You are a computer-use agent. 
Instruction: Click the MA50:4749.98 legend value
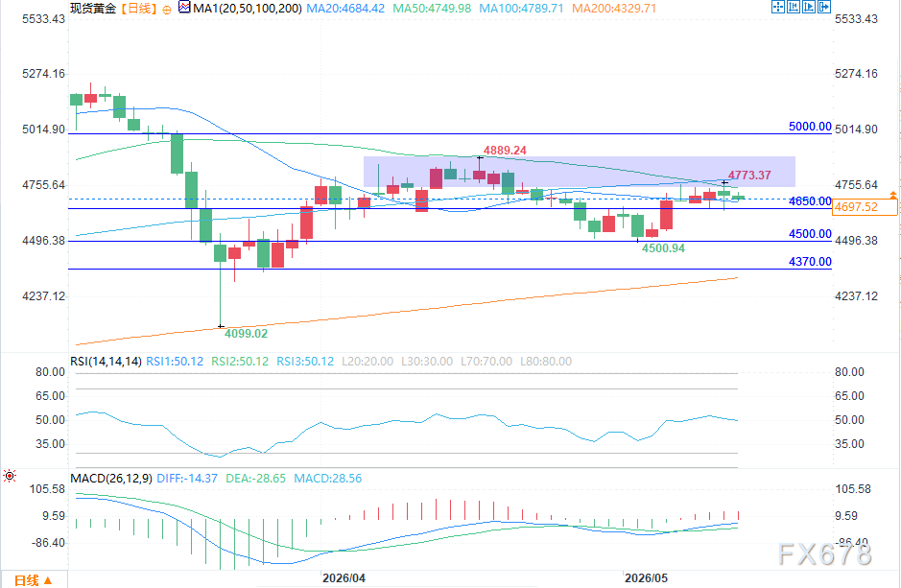432,9
